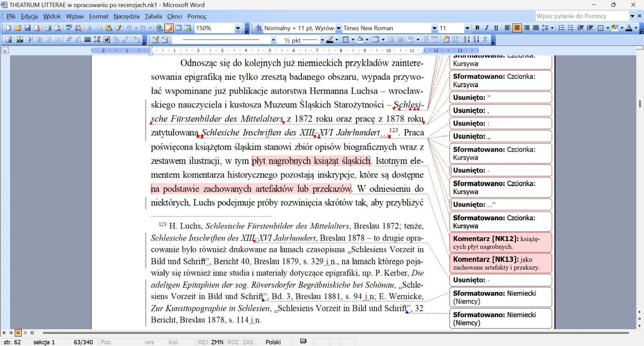Image resolution: width=644 pixels, height=346 pixels.
Task: Open the font size 11 dropdown
Action: pos(467,29)
